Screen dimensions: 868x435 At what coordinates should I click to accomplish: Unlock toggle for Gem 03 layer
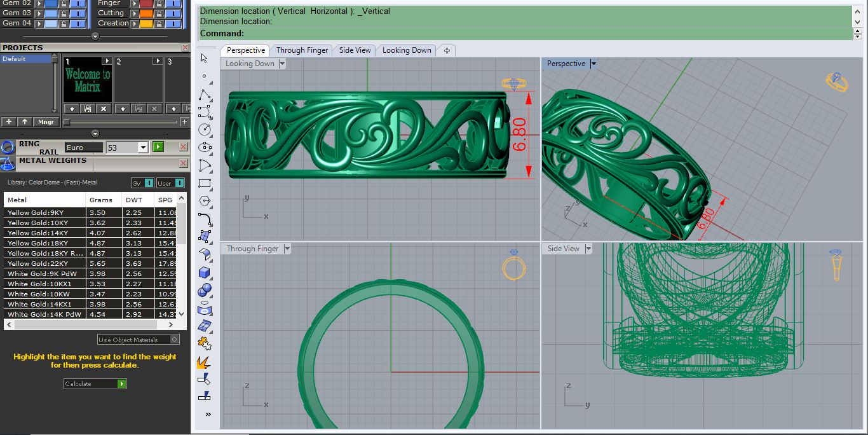pyautogui.click(x=64, y=13)
